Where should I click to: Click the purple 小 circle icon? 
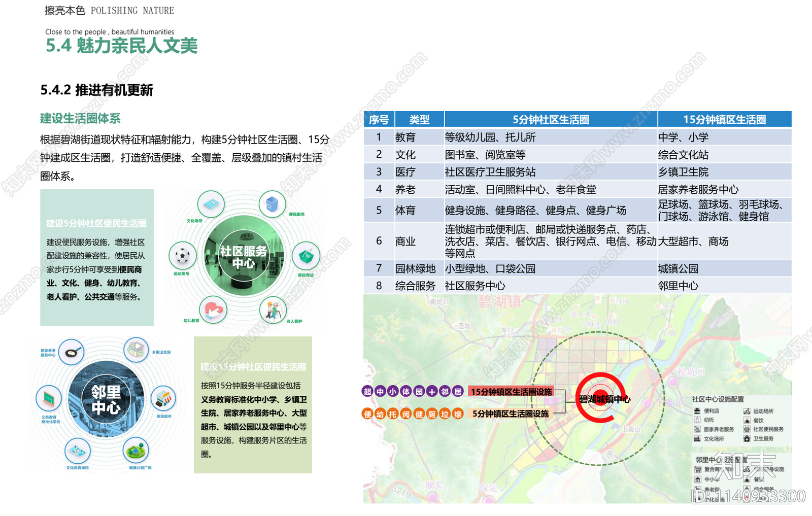(x=393, y=391)
